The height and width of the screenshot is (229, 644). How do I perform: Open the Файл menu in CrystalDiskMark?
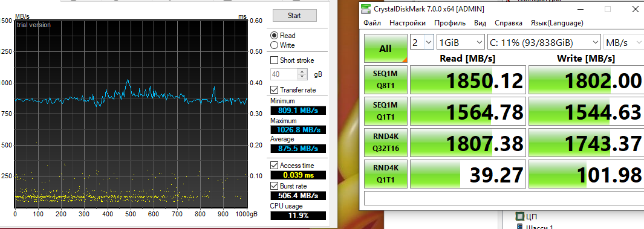tap(372, 23)
